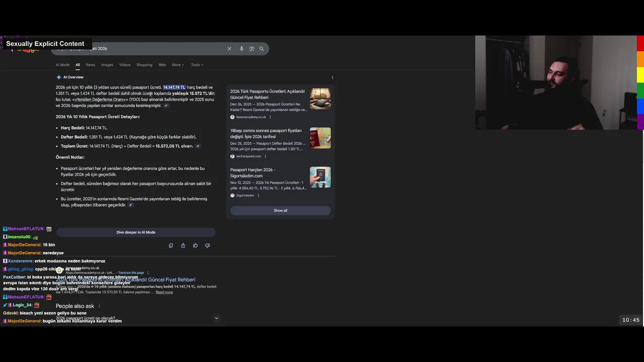This screenshot has height=362, width=644.
Task: Click 'Önemli Notlar:' heading
Action: click(70, 157)
